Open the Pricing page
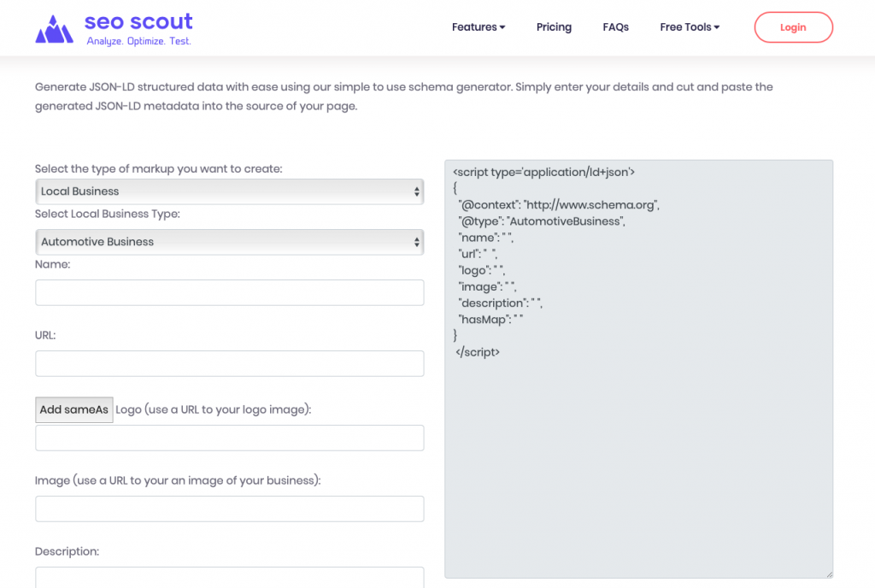This screenshot has height=588, width=875. point(554,27)
